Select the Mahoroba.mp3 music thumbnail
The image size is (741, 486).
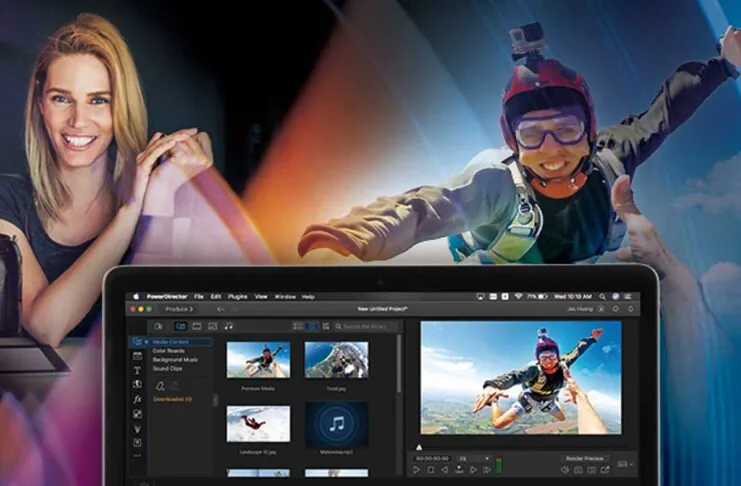pyautogui.click(x=336, y=424)
